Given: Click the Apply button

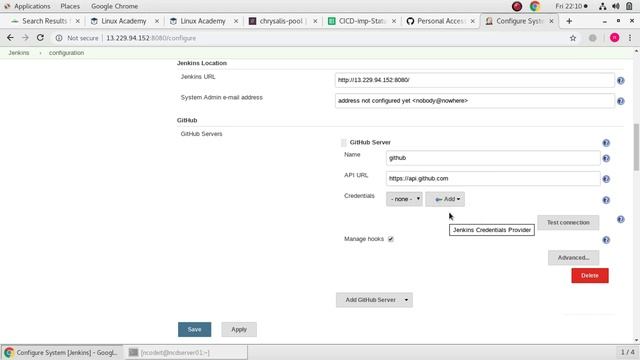Looking at the screenshot, I should point(239,329).
